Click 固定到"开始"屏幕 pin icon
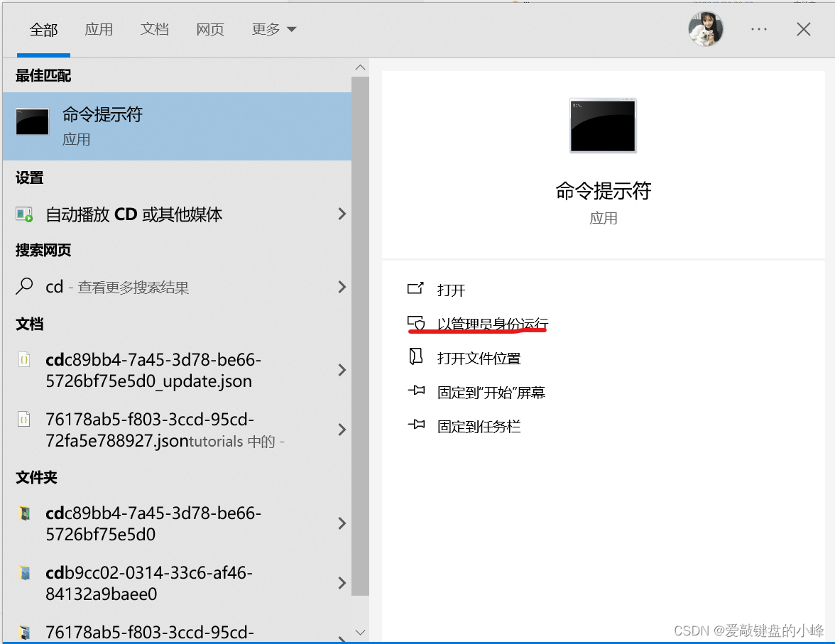This screenshot has height=644, width=835. point(418,391)
